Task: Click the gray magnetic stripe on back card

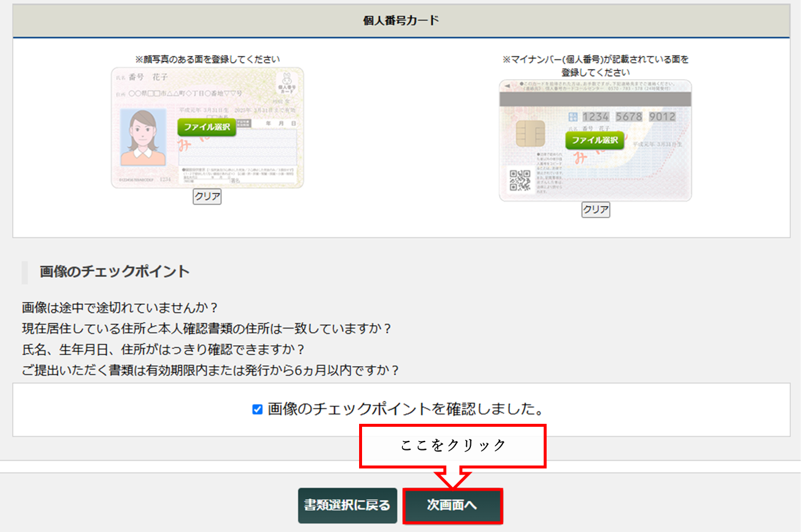Action: click(595, 99)
